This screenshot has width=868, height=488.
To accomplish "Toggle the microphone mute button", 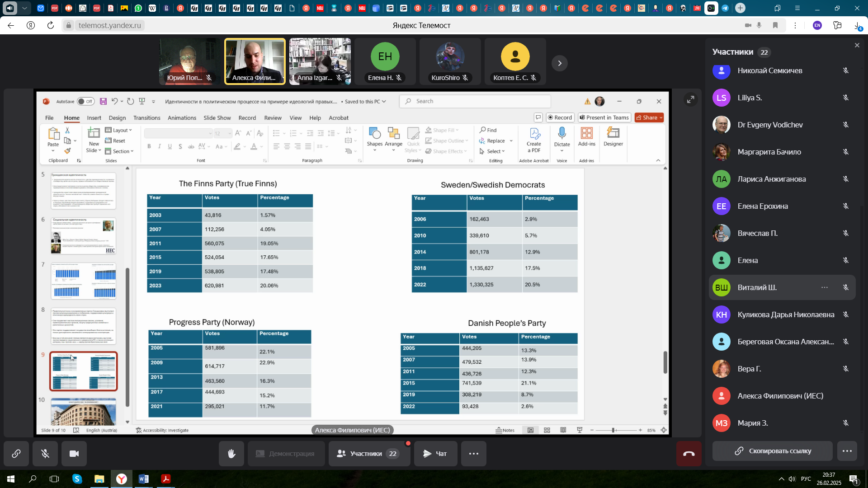I will [x=45, y=454].
